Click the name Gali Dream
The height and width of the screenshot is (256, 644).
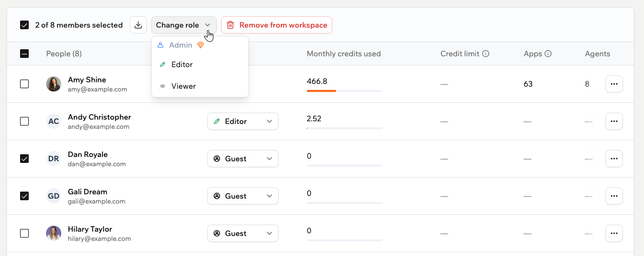pos(87,192)
